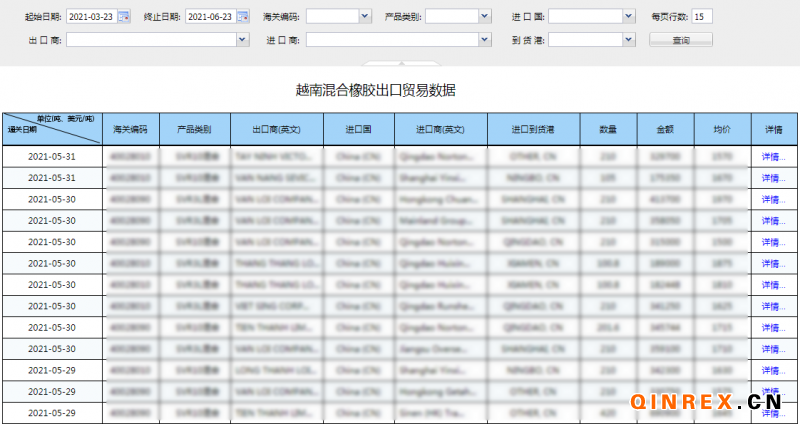
Task: Expand the 出口商 filter dropdown
Action: pyautogui.click(x=242, y=40)
